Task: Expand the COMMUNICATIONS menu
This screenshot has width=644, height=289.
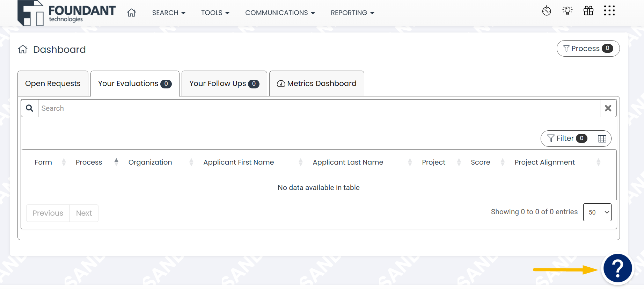Action: [x=280, y=13]
